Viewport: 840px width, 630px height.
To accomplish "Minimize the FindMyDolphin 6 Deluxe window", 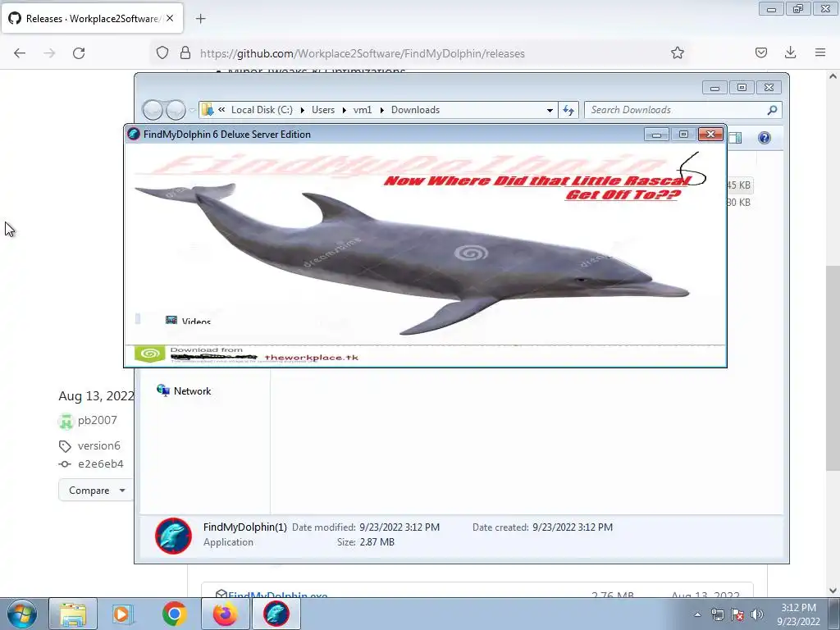I will [656, 135].
